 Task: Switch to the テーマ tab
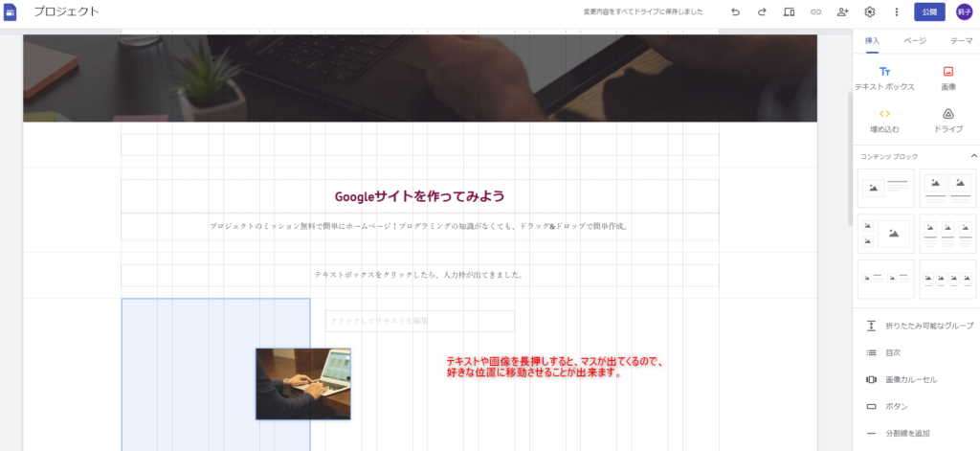961,41
